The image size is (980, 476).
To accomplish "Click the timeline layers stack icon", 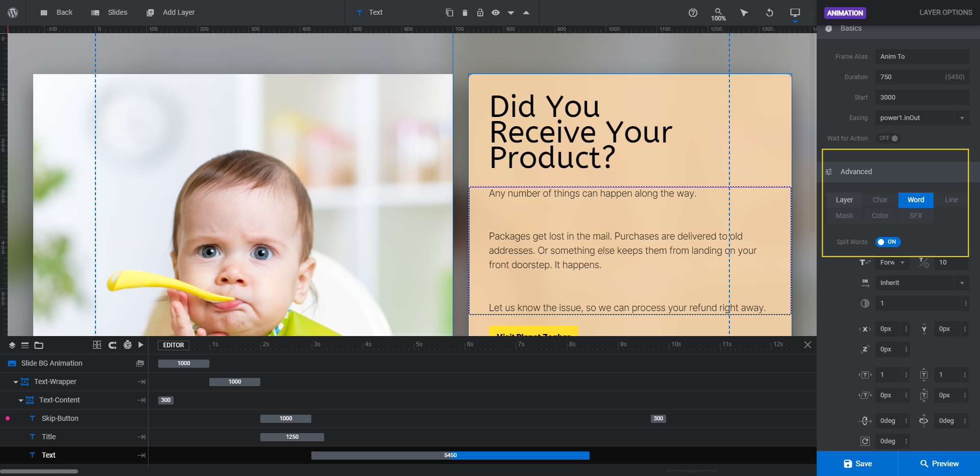I will [12, 345].
